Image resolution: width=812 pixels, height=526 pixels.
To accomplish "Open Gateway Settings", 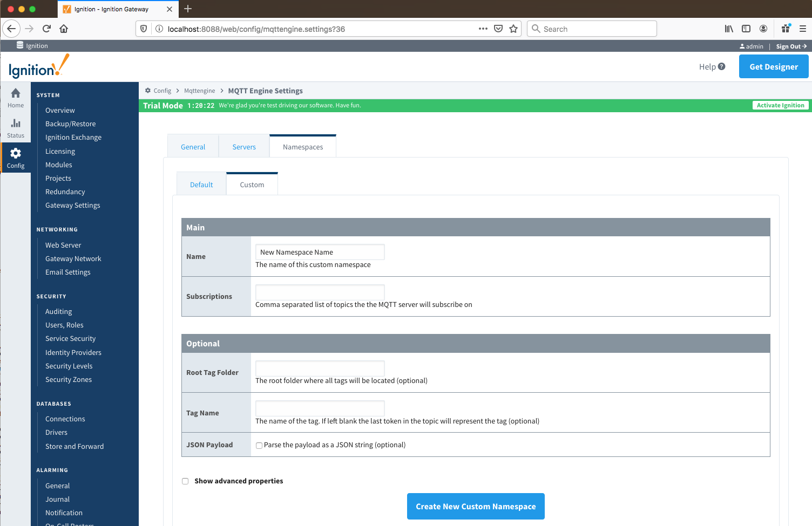I will [x=72, y=205].
